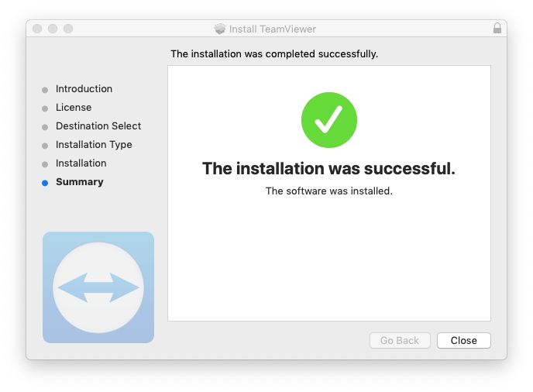The height and width of the screenshot is (392, 533).
Task: Click the Install TeamViewer title text
Action: [x=273, y=29]
